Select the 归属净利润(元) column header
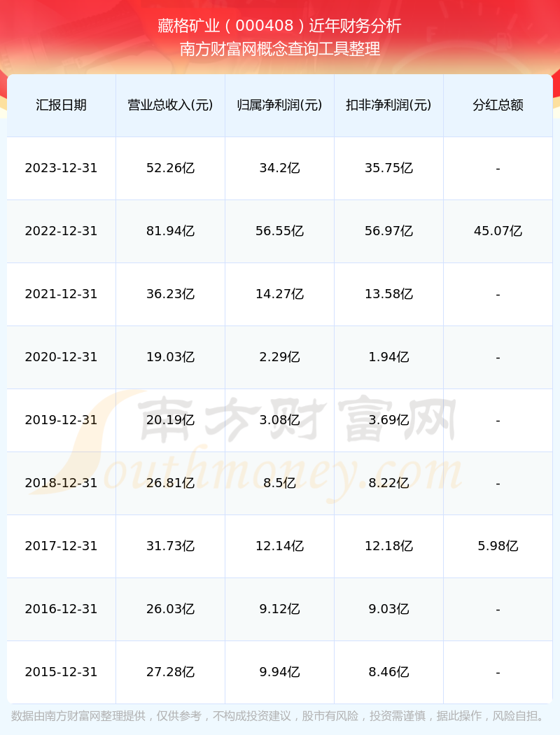 [x=280, y=105]
